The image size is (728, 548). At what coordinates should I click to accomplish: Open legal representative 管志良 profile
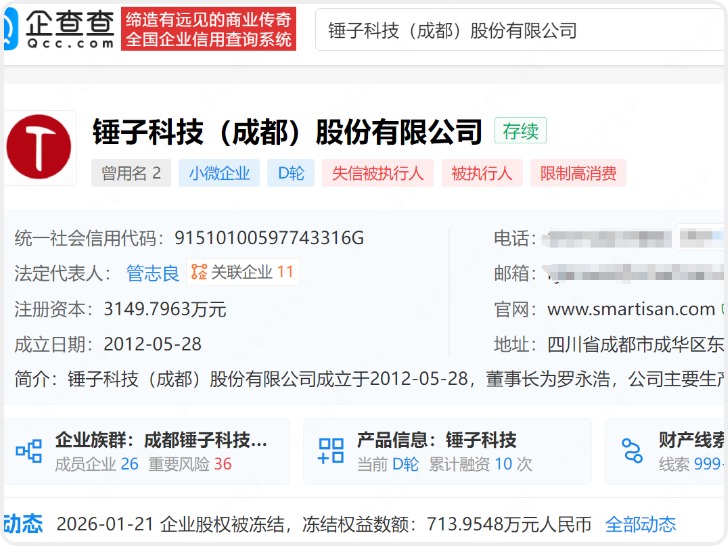click(152, 273)
